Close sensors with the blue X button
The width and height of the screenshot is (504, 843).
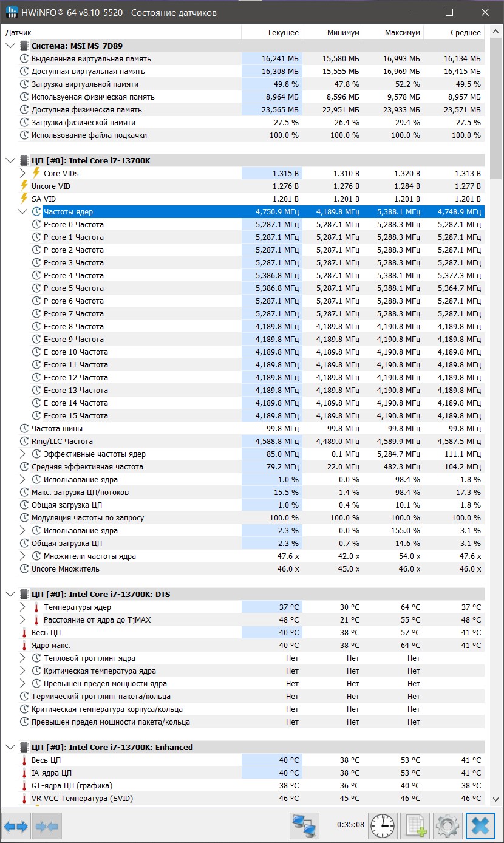pos(480,826)
